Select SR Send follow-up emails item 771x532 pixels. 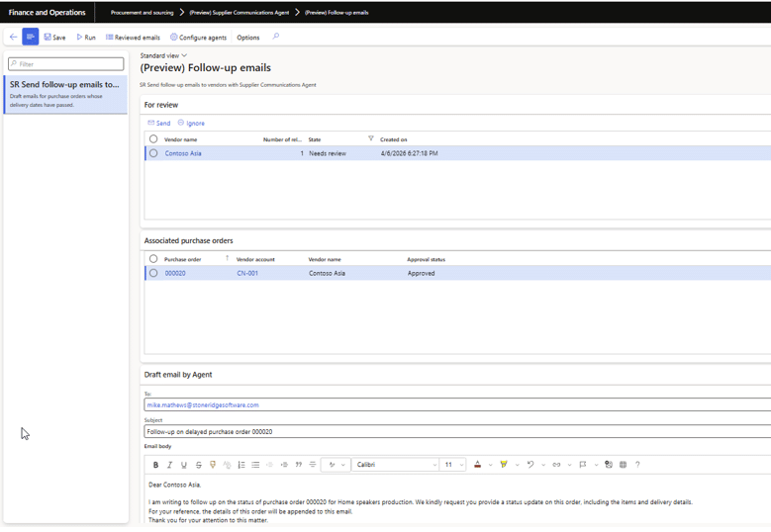(x=65, y=94)
